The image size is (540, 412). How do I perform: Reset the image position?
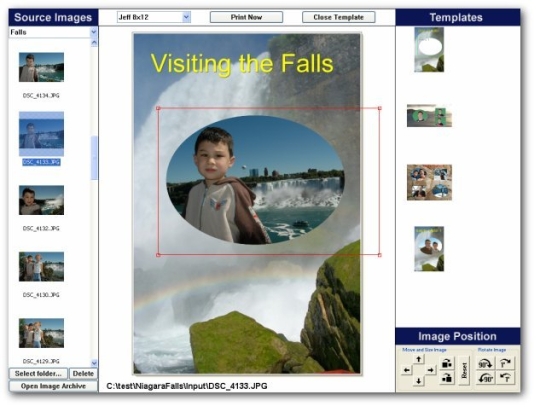(464, 371)
